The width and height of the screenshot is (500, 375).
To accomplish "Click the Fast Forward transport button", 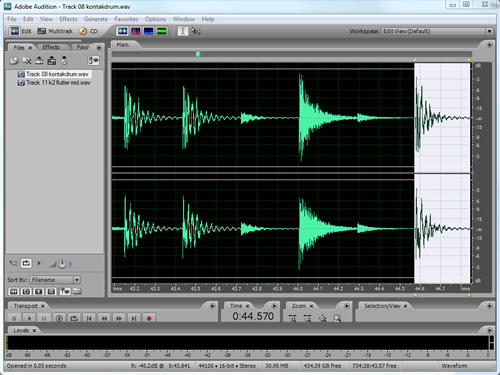I will 119,318.
